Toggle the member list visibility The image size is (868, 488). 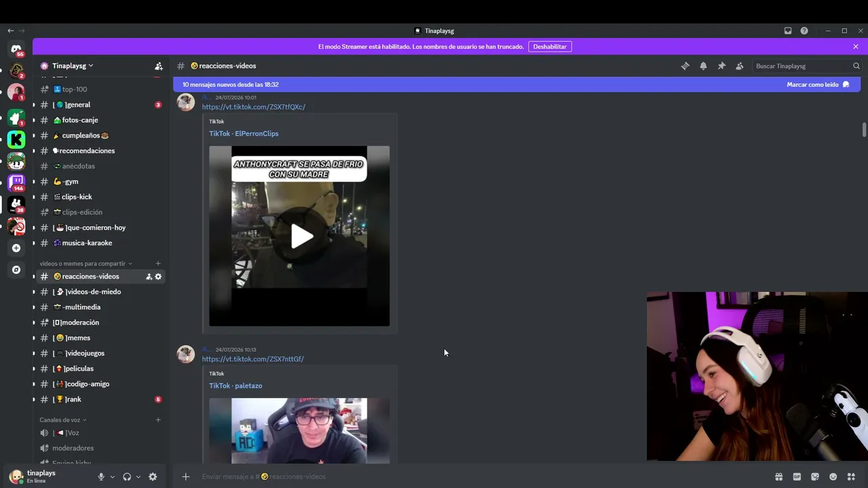(740, 66)
